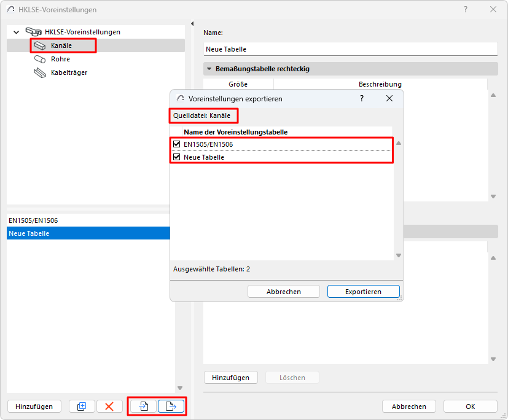The height and width of the screenshot is (420, 508).
Task: Click the Name input field
Action: pyautogui.click(x=351, y=49)
